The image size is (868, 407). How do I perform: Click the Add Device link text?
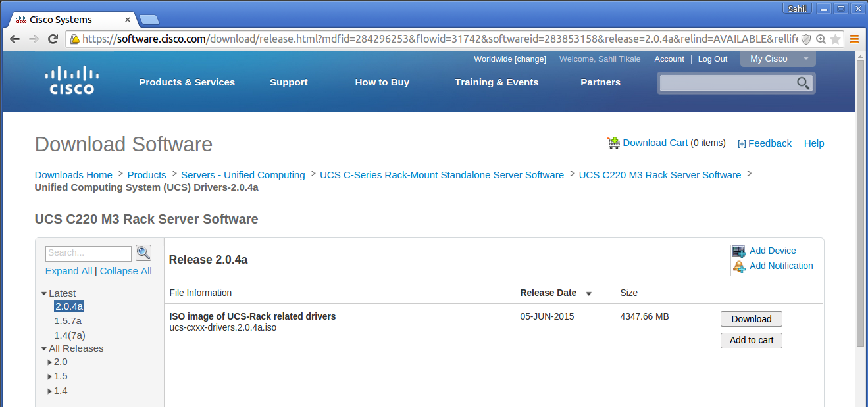773,251
